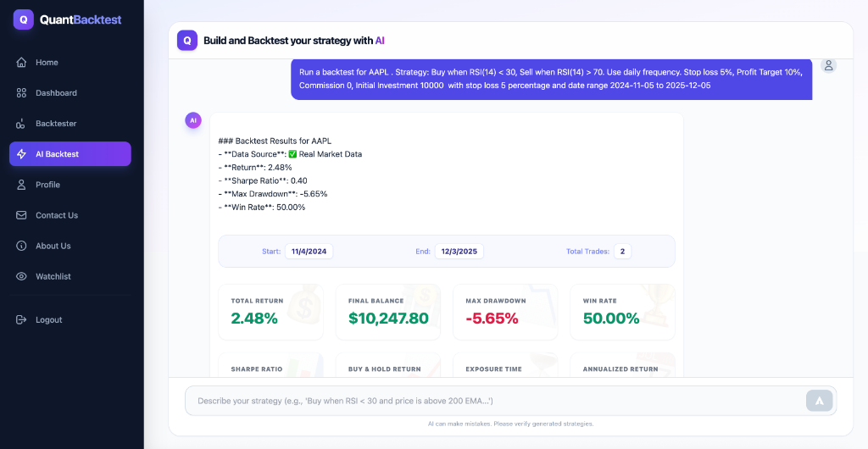Click the End date 12/3/2025 field
868x449 pixels.
459,252
